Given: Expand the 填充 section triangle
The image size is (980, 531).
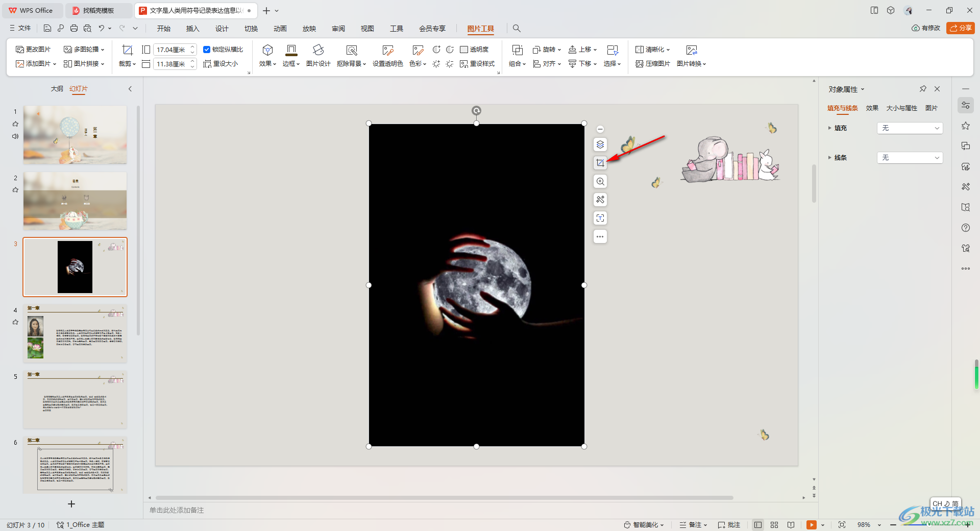Looking at the screenshot, I should point(829,128).
